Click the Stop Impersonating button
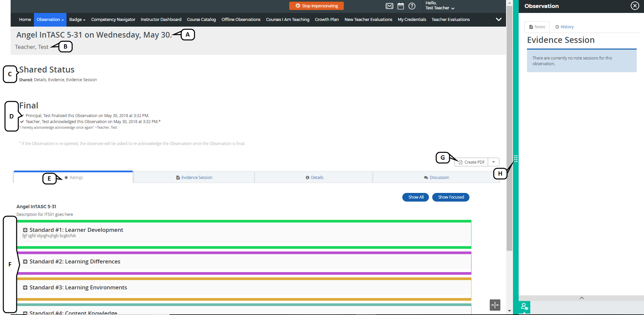Image resolution: width=644 pixels, height=315 pixels. [x=317, y=6]
